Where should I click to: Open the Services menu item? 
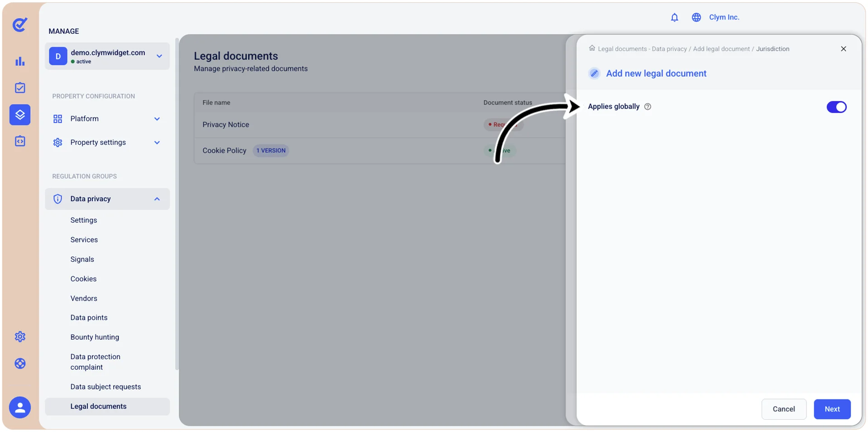click(x=84, y=240)
